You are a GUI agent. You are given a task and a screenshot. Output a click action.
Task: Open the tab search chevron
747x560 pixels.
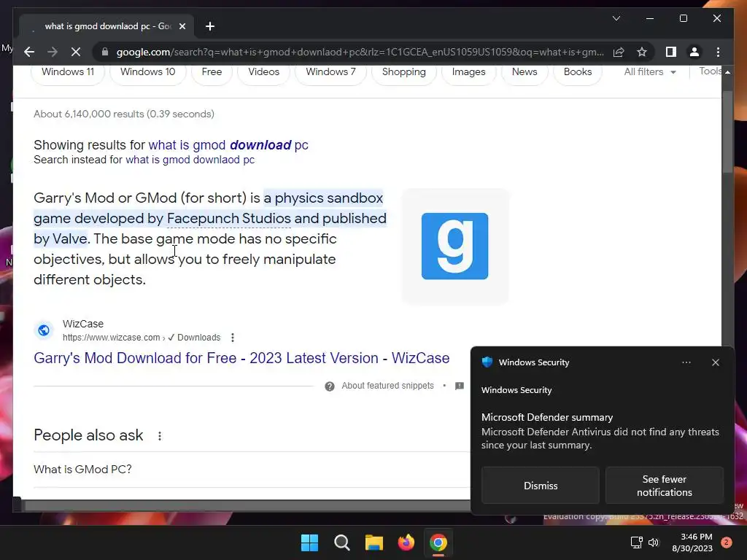click(x=616, y=18)
